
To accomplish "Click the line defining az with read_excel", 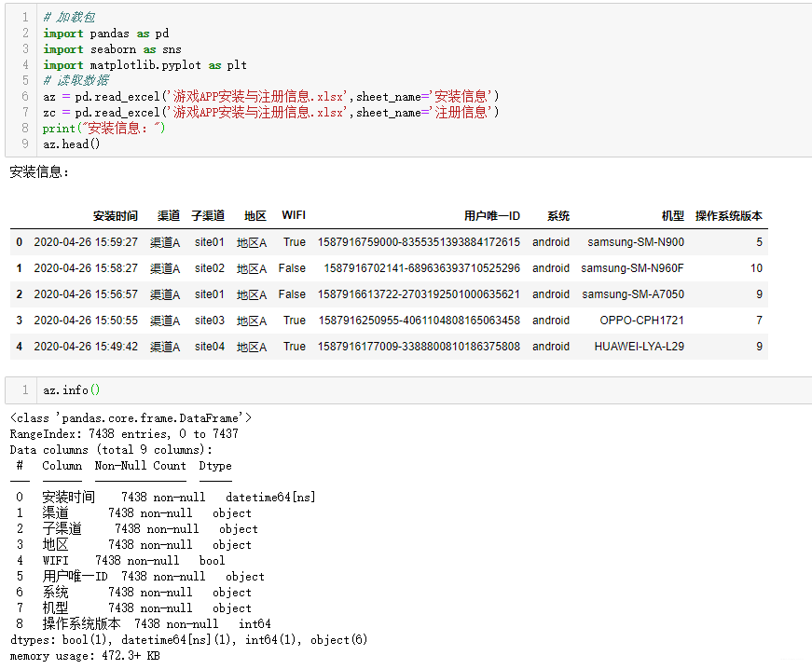I will pyautogui.click(x=271, y=97).
